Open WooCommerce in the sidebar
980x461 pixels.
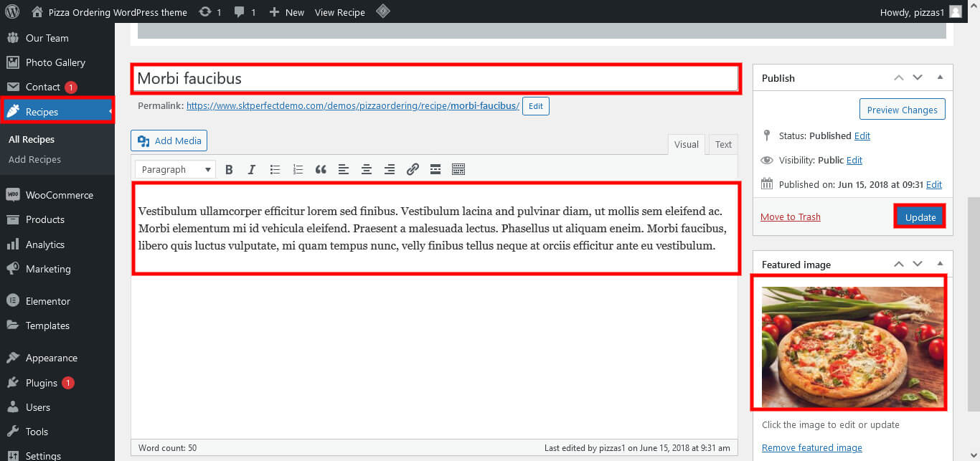click(59, 195)
